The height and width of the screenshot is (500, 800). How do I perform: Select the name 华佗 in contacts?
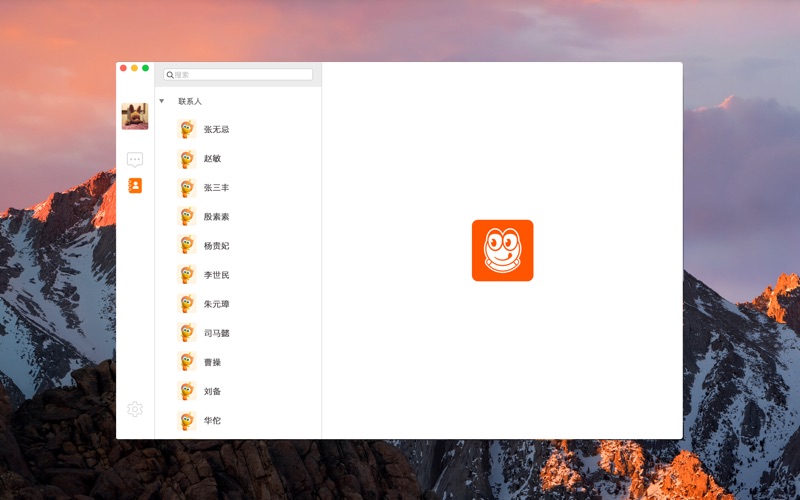212,420
